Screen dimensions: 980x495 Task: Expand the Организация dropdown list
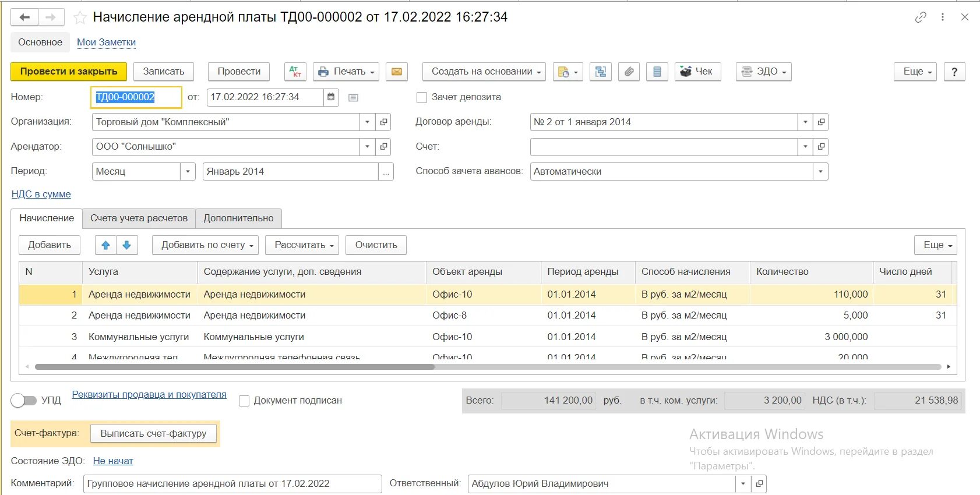[367, 122]
